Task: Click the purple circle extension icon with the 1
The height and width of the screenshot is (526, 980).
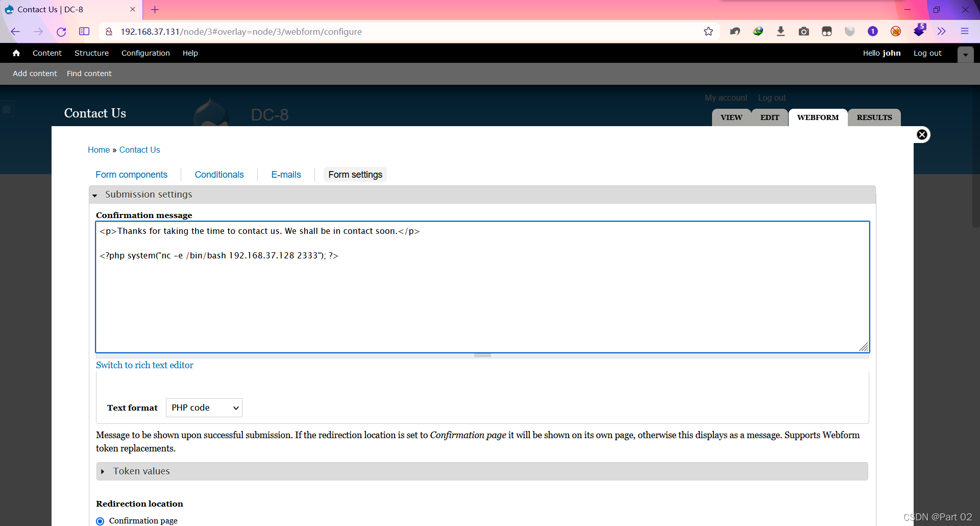Action: pyautogui.click(x=872, y=32)
